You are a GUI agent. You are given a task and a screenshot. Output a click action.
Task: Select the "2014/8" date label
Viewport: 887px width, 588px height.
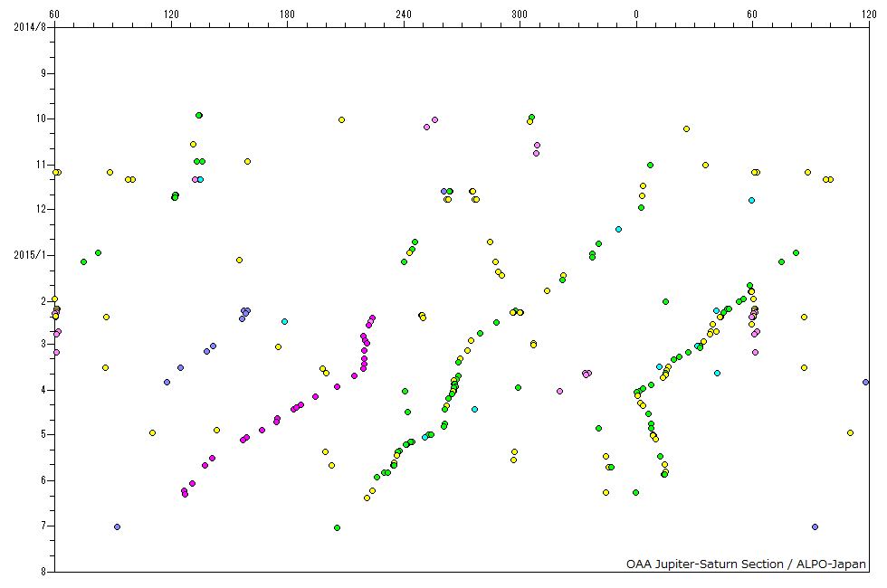29,27
